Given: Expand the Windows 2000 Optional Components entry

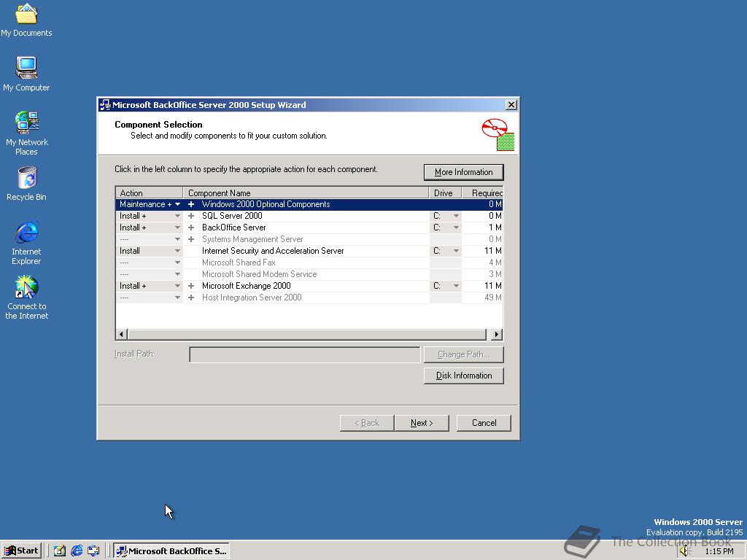Looking at the screenshot, I should [x=190, y=204].
